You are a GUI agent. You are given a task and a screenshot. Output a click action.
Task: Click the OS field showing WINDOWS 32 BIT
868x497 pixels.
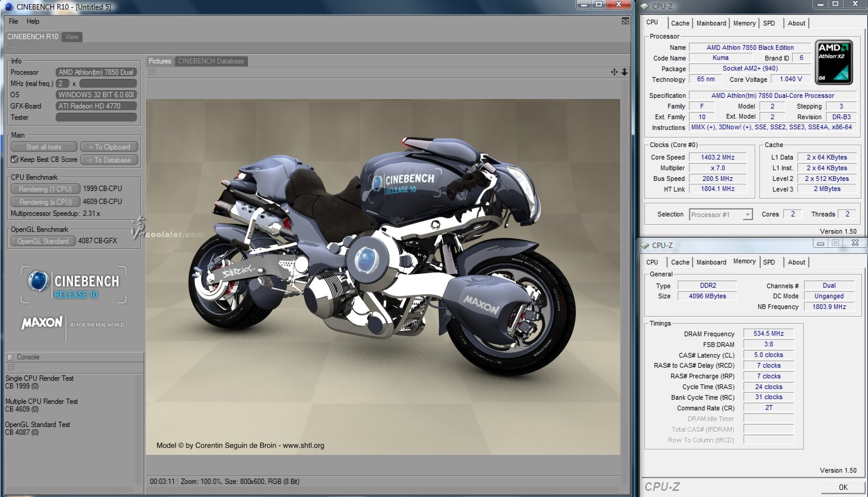96,95
